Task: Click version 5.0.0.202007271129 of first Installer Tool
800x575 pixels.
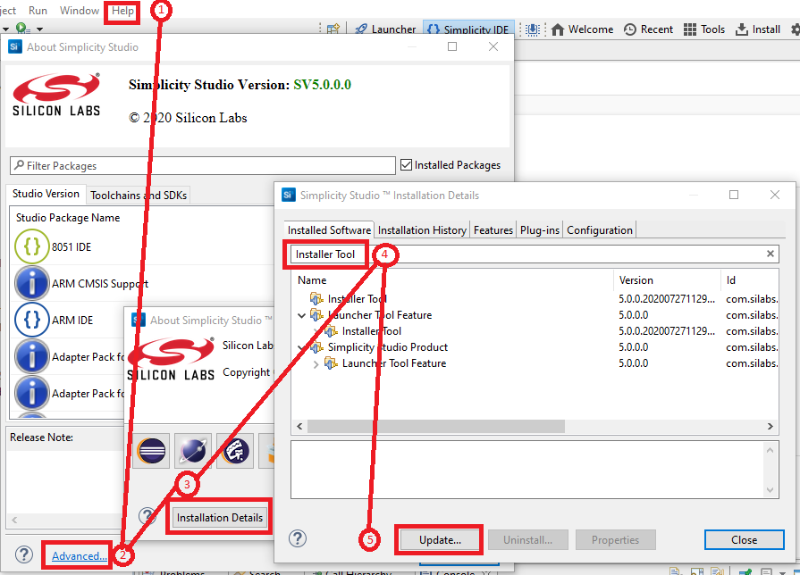Action: coord(666,299)
